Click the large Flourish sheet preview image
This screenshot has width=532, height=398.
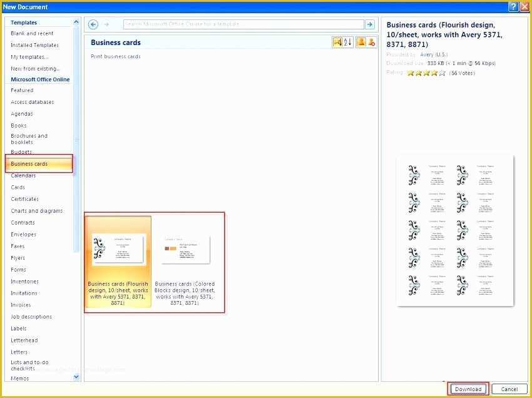(x=455, y=231)
